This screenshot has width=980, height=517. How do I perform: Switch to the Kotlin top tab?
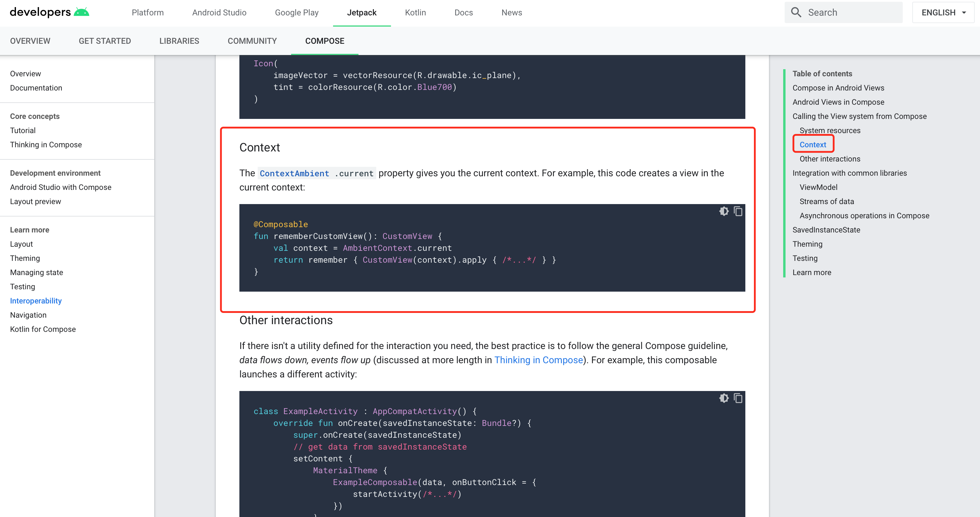click(415, 12)
